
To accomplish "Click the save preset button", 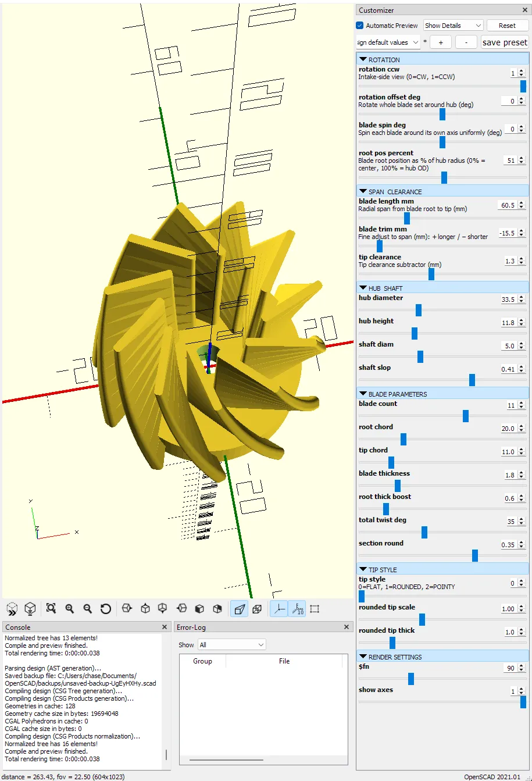I will (x=505, y=42).
